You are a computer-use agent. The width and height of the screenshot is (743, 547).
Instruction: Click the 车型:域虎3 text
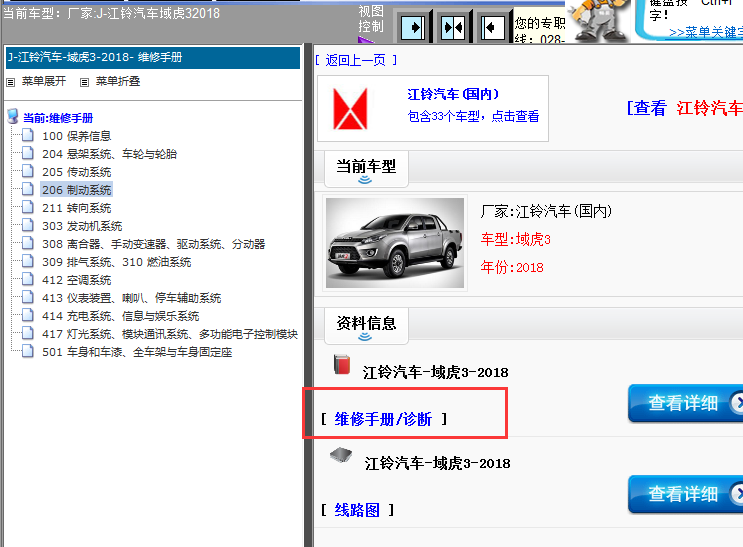tap(516, 239)
